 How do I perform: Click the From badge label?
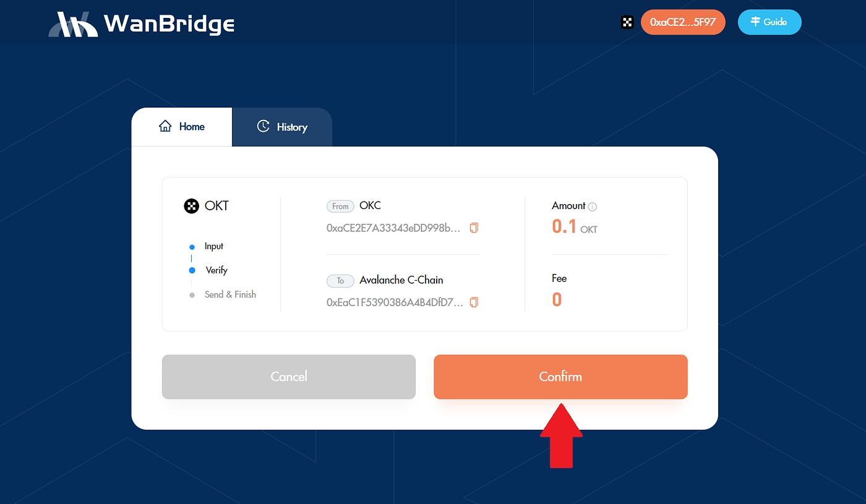pos(340,207)
